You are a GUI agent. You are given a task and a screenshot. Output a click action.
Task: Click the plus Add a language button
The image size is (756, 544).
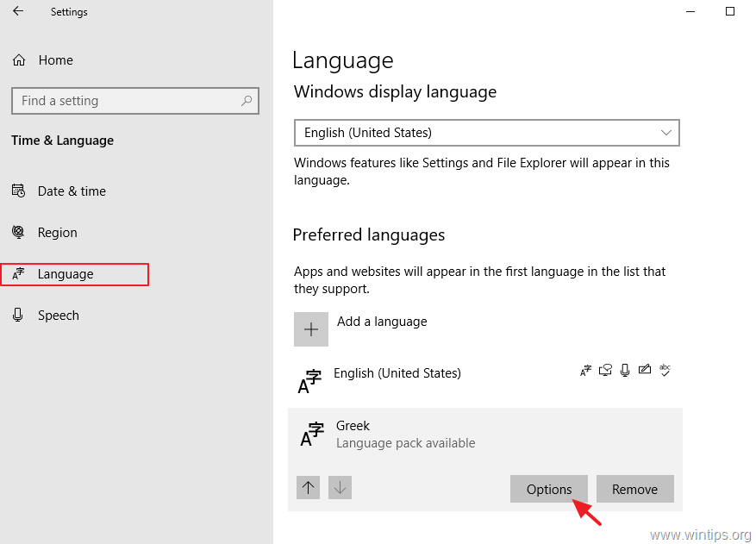[311, 329]
